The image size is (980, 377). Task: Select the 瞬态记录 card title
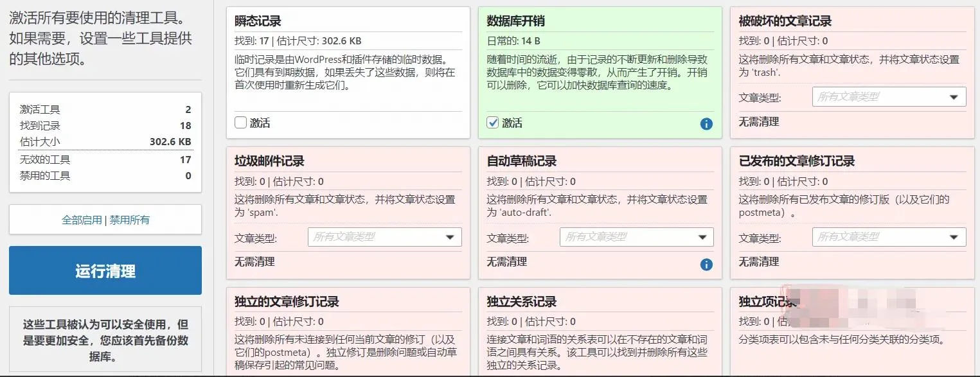(258, 21)
